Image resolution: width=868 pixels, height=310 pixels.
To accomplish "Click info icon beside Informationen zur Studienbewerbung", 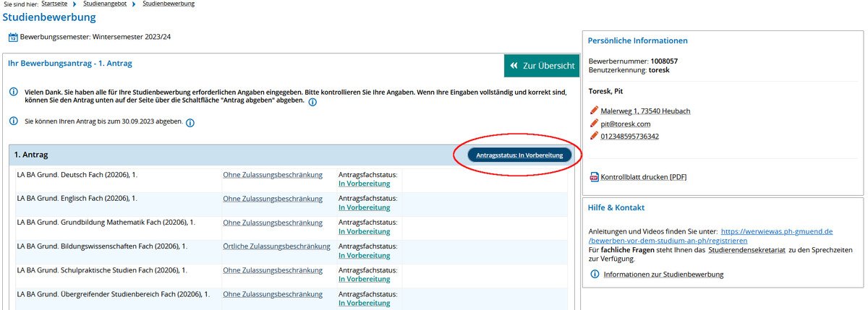I will click(x=595, y=275).
